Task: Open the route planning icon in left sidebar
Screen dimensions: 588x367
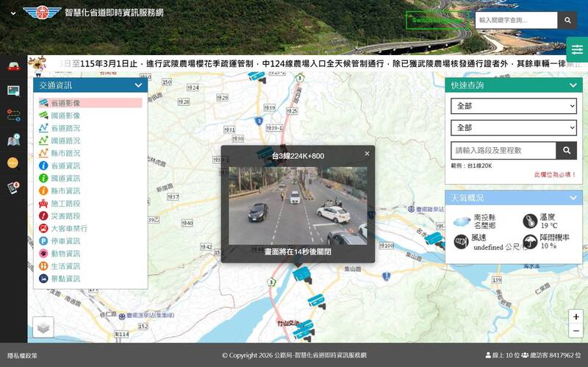Action: point(13,115)
